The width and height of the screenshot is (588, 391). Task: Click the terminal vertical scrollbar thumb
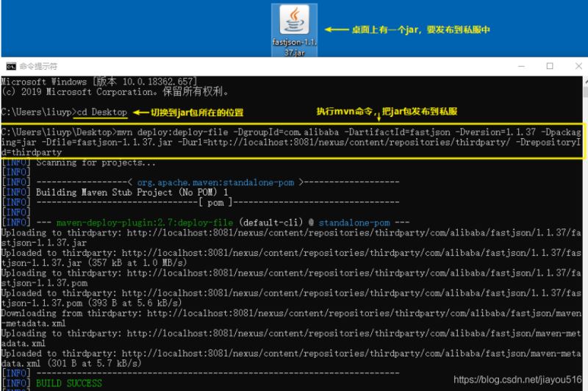tap(585, 92)
